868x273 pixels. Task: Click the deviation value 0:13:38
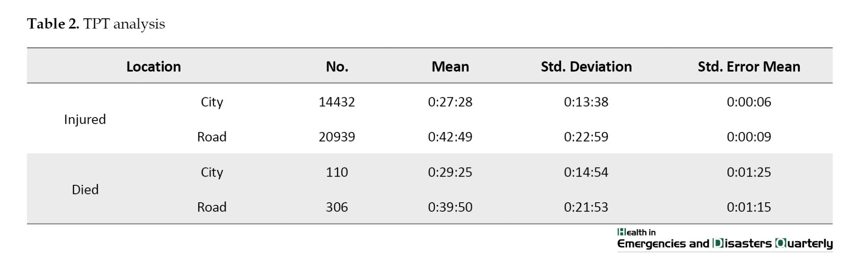click(x=586, y=102)
